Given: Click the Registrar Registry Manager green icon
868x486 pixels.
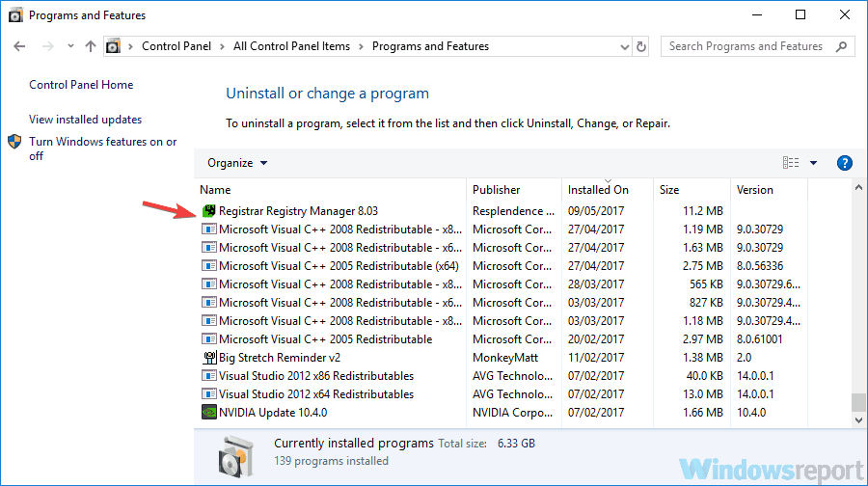Looking at the screenshot, I should [208, 211].
